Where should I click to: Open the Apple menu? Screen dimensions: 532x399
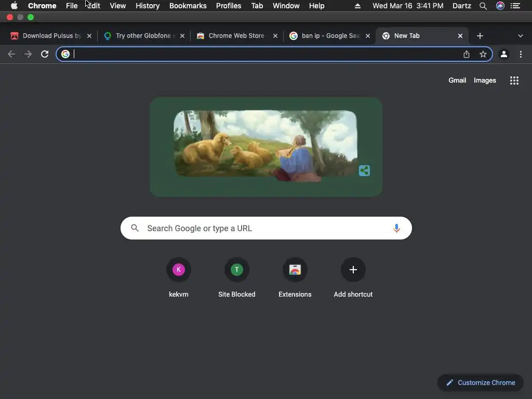[14, 6]
